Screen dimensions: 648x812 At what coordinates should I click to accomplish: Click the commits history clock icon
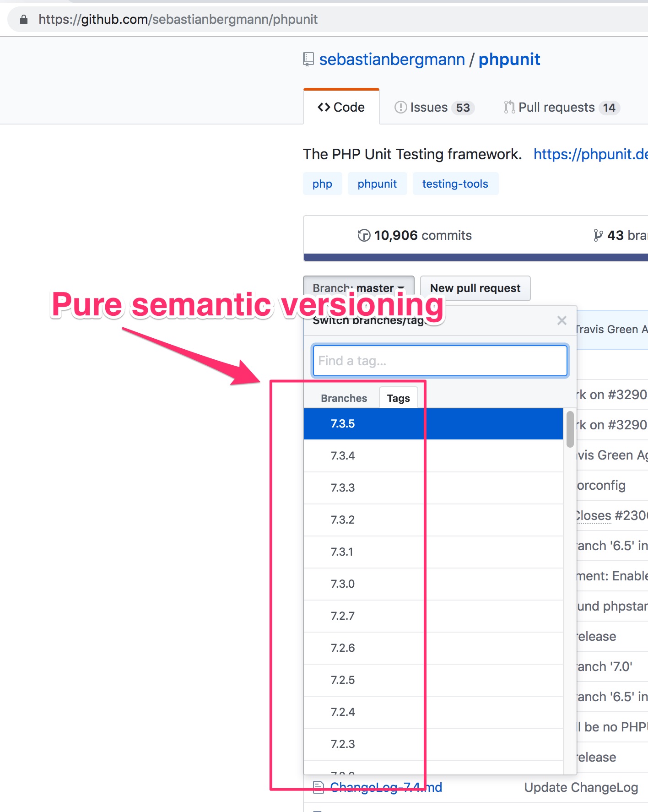[x=364, y=235]
